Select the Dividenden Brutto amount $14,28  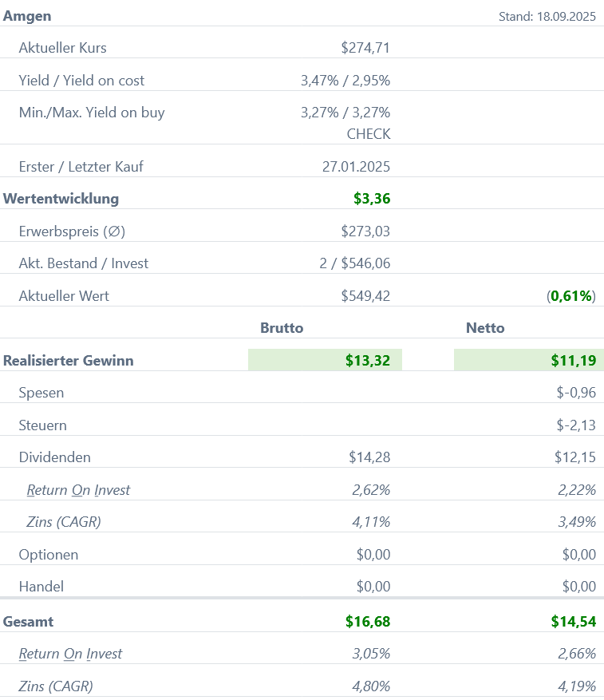369,457
